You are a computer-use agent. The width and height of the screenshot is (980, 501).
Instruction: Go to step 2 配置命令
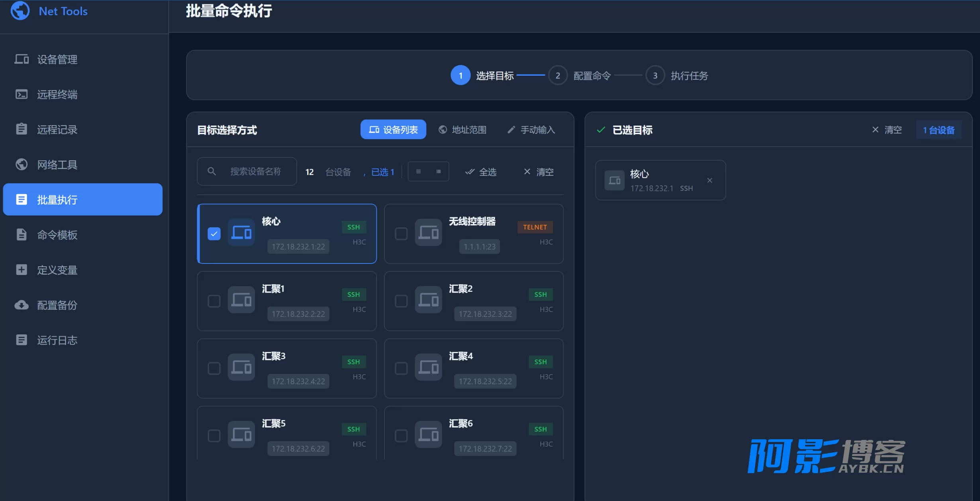pos(580,75)
